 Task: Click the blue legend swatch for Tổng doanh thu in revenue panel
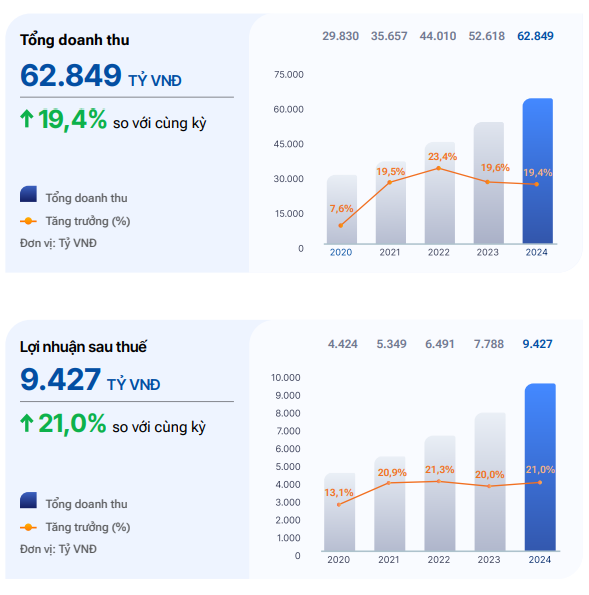coord(28,194)
